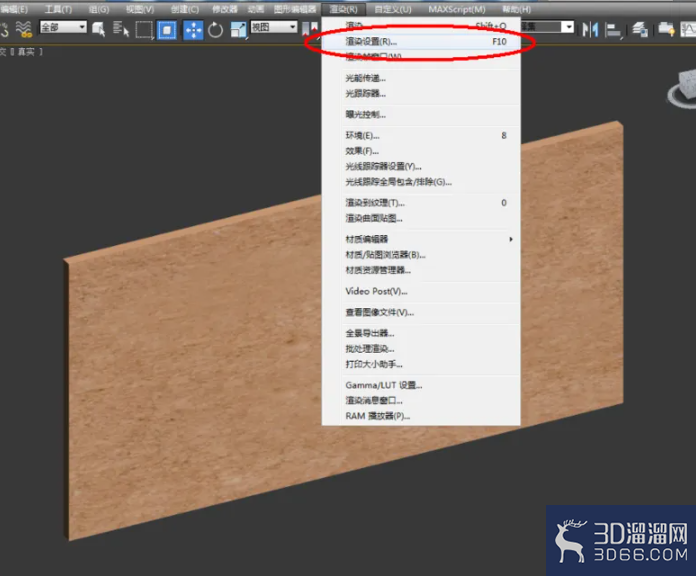Open the 编辑(E) menu

(14, 9)
